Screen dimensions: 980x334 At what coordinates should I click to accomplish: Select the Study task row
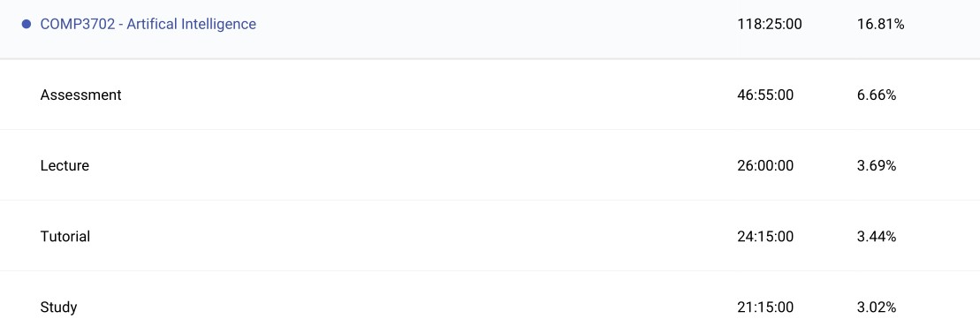tap(490, 305)
